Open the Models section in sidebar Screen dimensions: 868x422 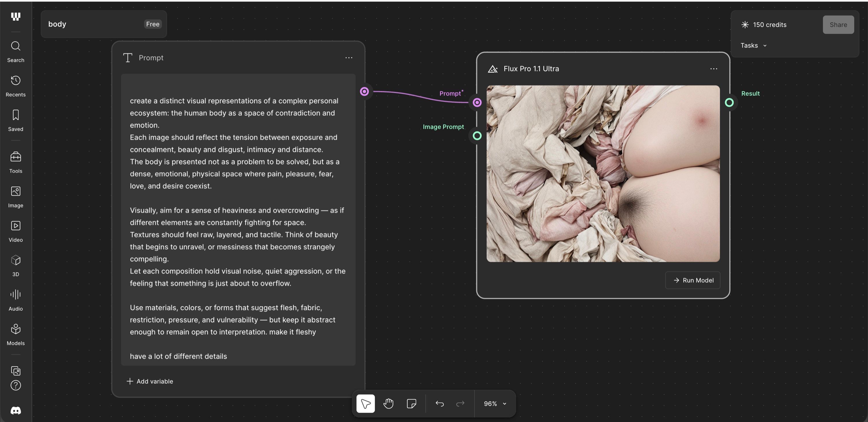16,334
